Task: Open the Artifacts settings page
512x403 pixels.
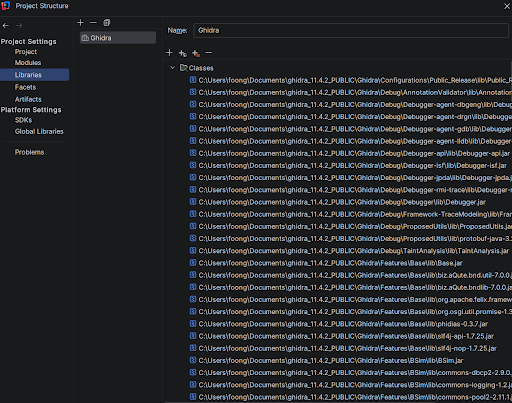Action: 28,99
